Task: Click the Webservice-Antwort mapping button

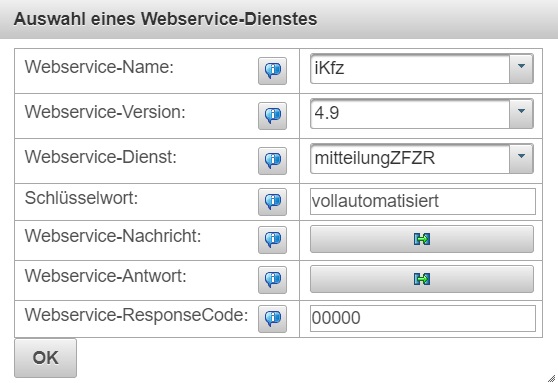Action: pos(422,279)
